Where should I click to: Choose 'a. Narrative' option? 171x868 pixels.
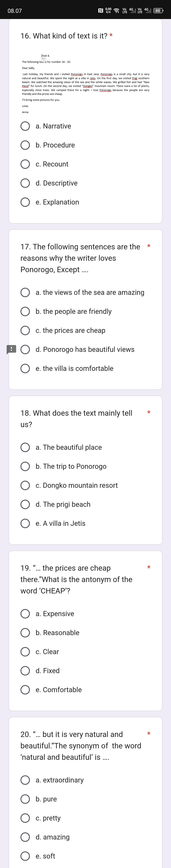tap(25, 126)
